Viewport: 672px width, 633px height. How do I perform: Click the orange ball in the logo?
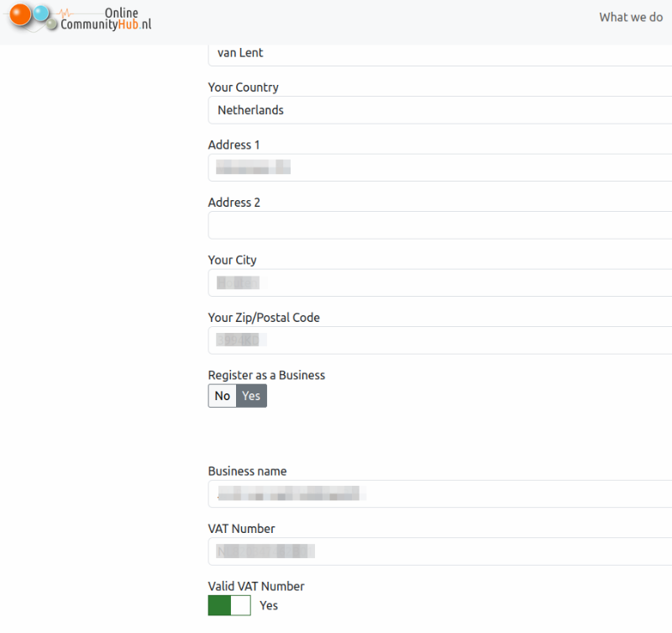click(x=20, y=14)
